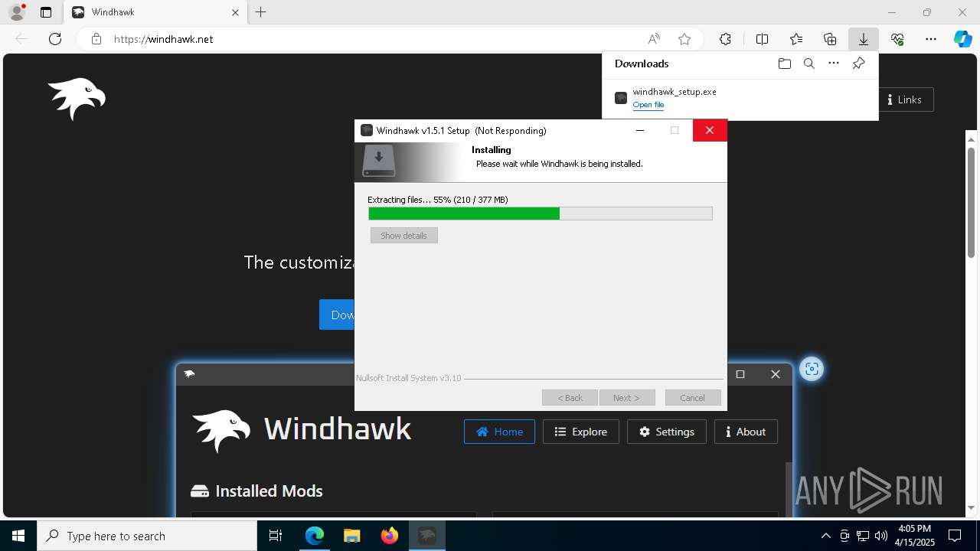Click the Edge profile avatar icon

(17, 12)
